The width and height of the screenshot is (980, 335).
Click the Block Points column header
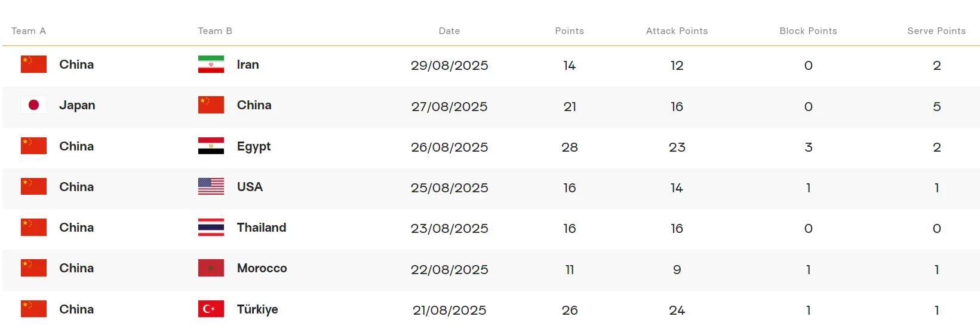point(808,31)
